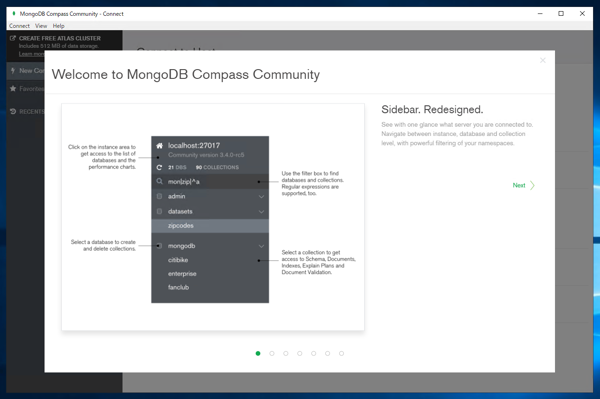Open the View menu

click(41, 26)
